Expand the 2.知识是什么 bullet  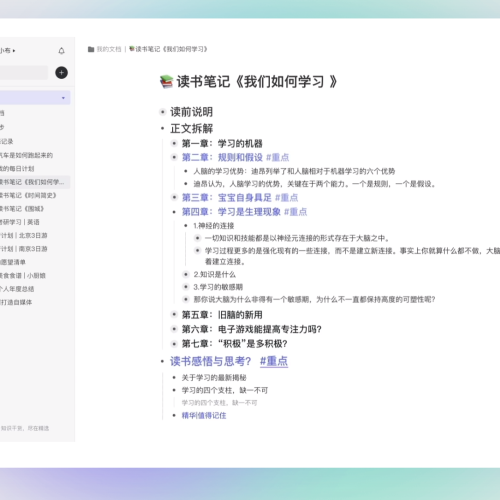(x=186, y=274)
